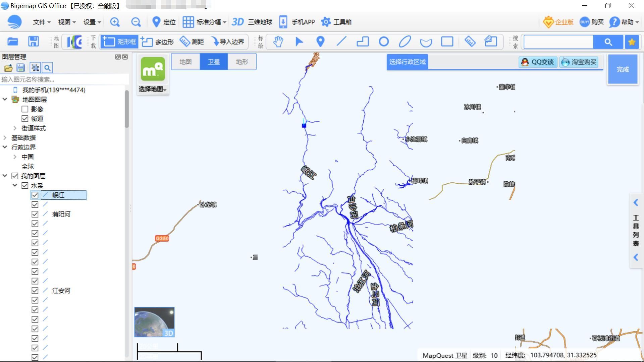The width and height of the screenshot is (644, 362).
Task: Switch to the 地形 map tab
Action: (x=242, y=62)
